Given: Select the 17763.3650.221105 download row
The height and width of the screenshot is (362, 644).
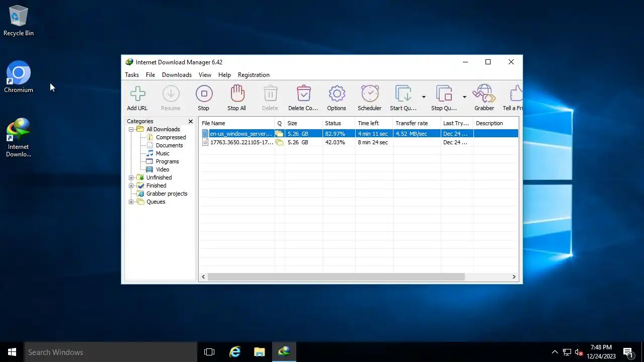Looking at the screenshot, I should point(359,142).
